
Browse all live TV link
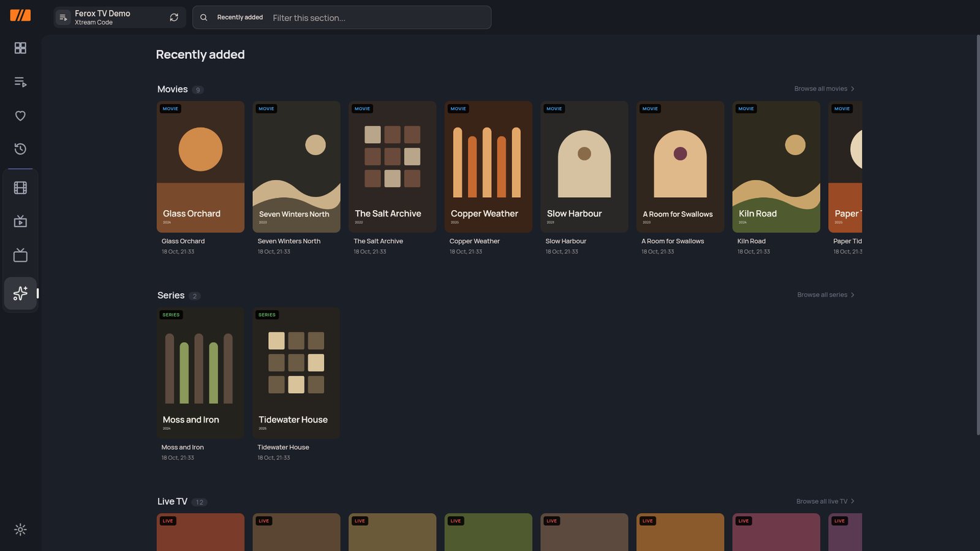coord(825,501)
